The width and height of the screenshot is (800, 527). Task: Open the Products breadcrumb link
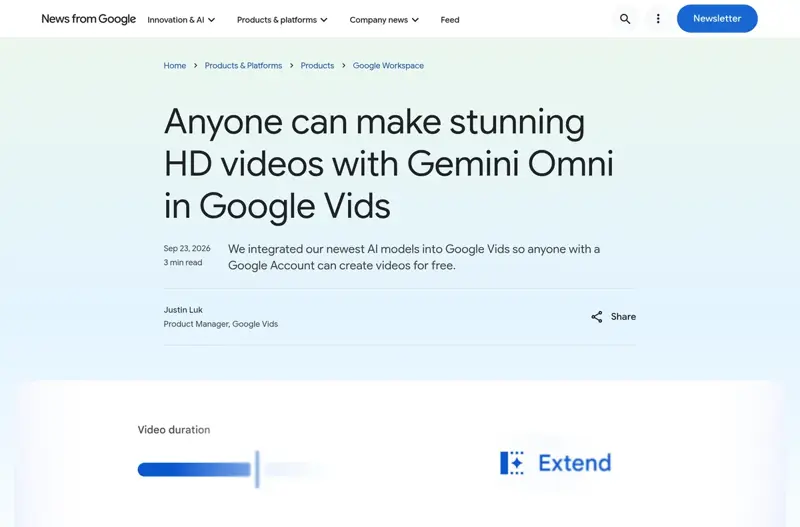317,65
